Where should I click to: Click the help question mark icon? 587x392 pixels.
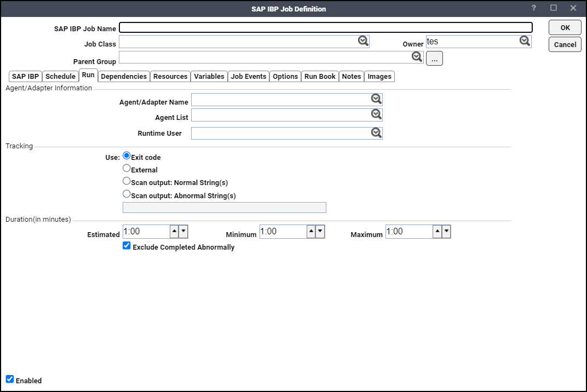pos(534,8)
